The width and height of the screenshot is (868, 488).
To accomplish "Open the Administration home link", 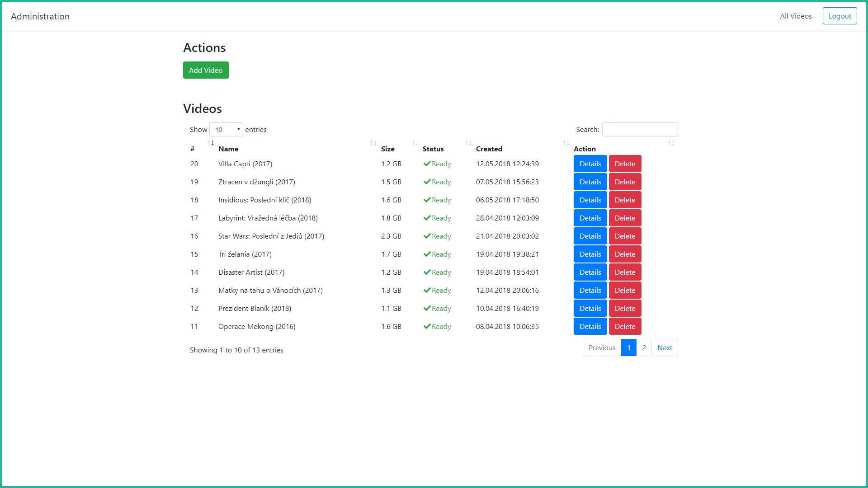I will [40, 17].
